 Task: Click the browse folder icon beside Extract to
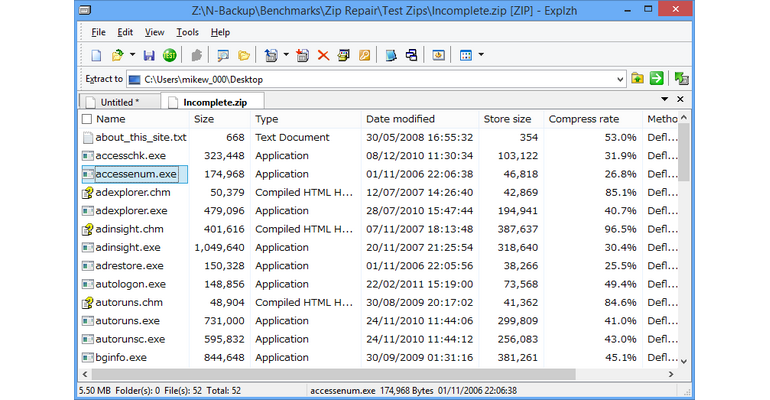coord(637,79)
